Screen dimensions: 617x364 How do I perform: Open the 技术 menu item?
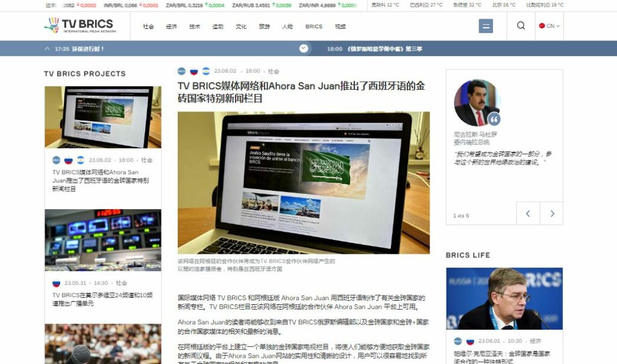point(195,27)
